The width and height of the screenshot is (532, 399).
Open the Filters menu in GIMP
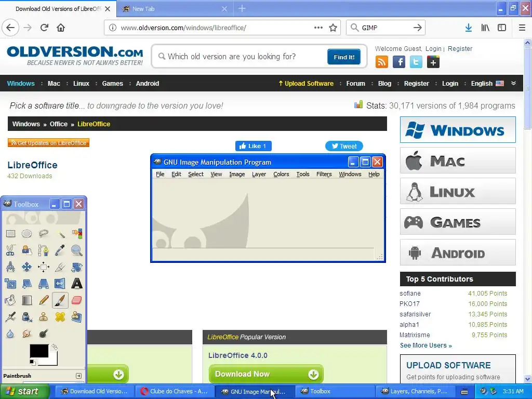pyautogui.click(x=324, y=174)
